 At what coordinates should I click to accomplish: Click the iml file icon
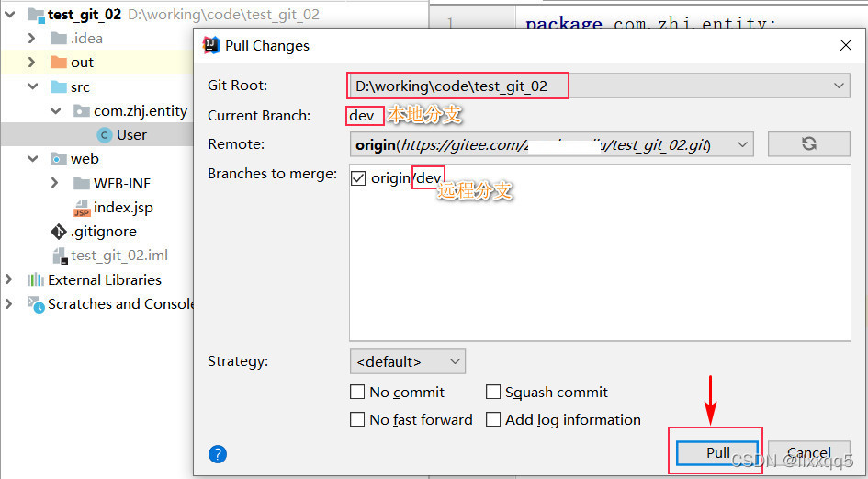(59, 256)
